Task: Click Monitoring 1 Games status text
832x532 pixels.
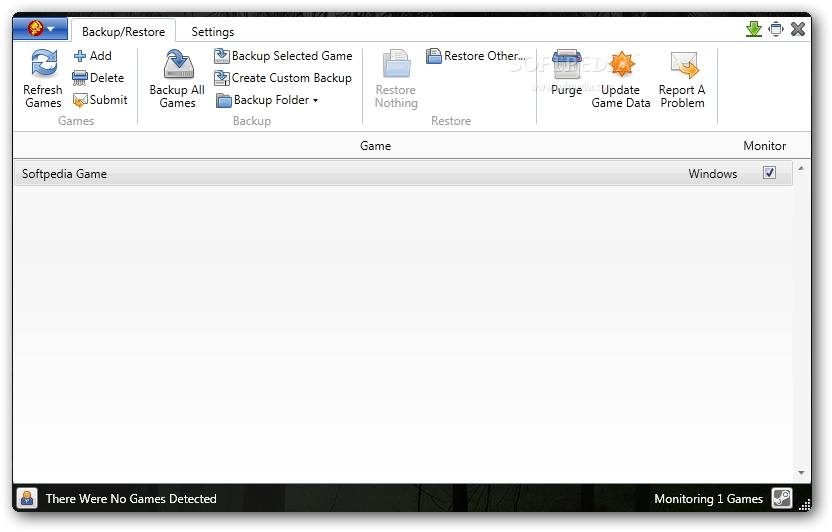Action: (708, 499)
